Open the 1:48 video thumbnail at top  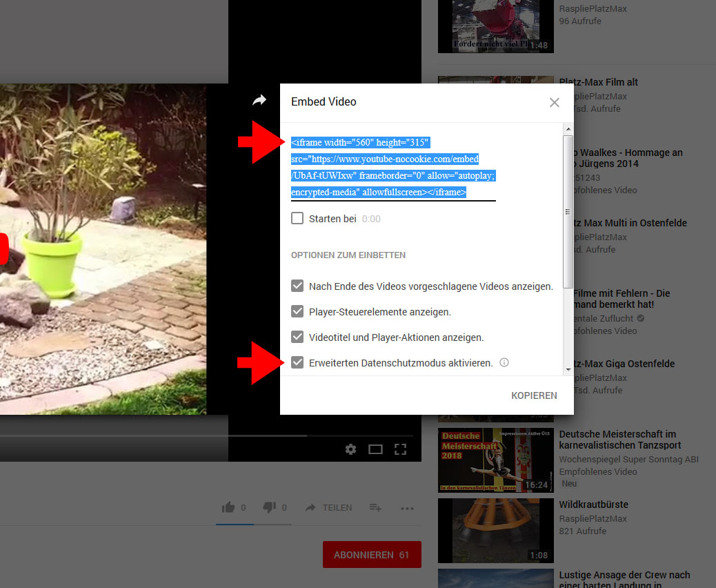click(x=495, y=26)
